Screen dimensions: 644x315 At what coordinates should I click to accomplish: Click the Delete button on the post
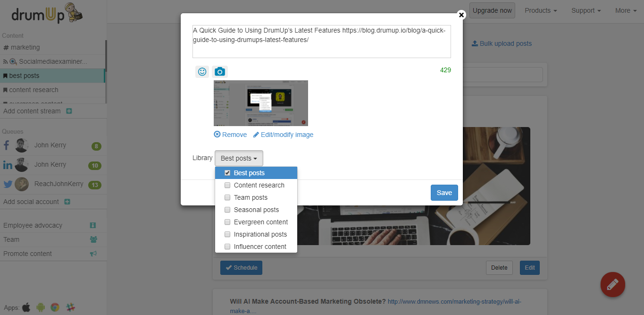click(x=499, y=268)
